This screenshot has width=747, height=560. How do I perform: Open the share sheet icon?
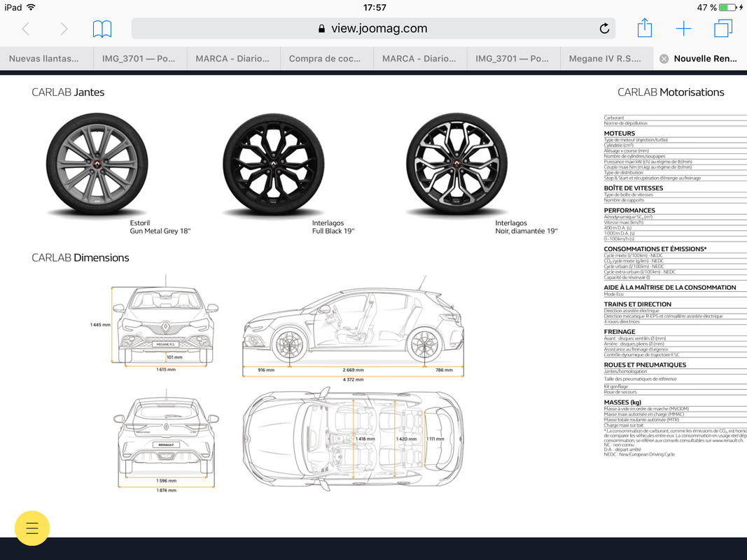click(645, 27)
